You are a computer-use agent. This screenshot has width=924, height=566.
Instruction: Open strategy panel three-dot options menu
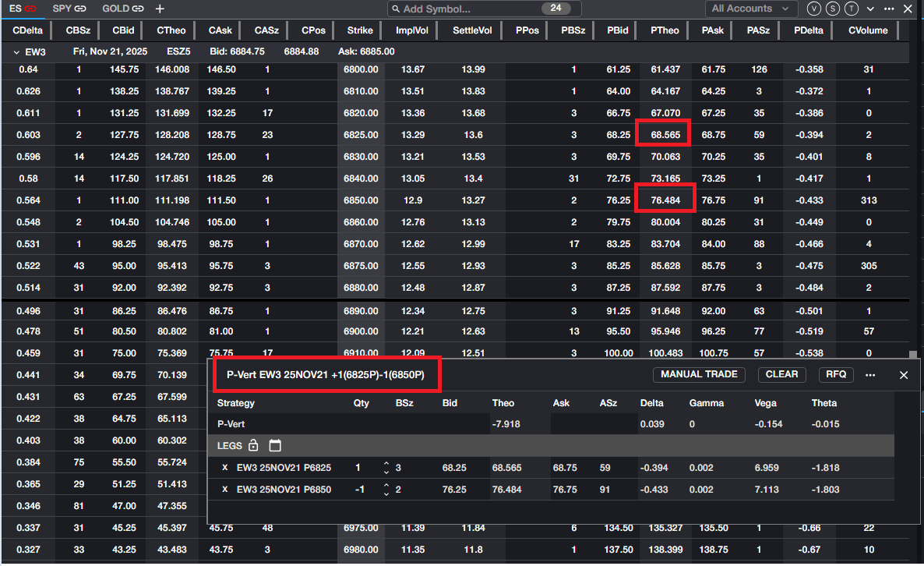[870, 374]
